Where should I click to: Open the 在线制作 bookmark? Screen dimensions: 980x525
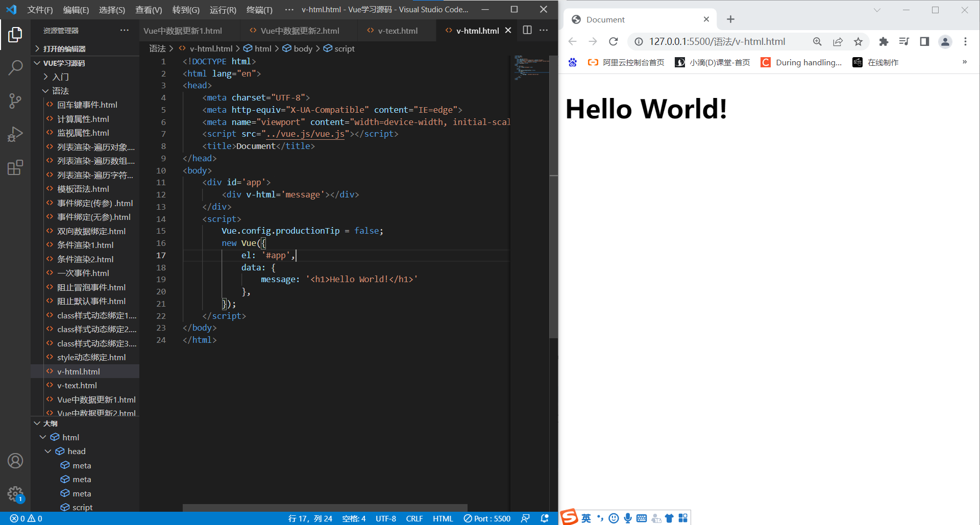pos(876,62)
